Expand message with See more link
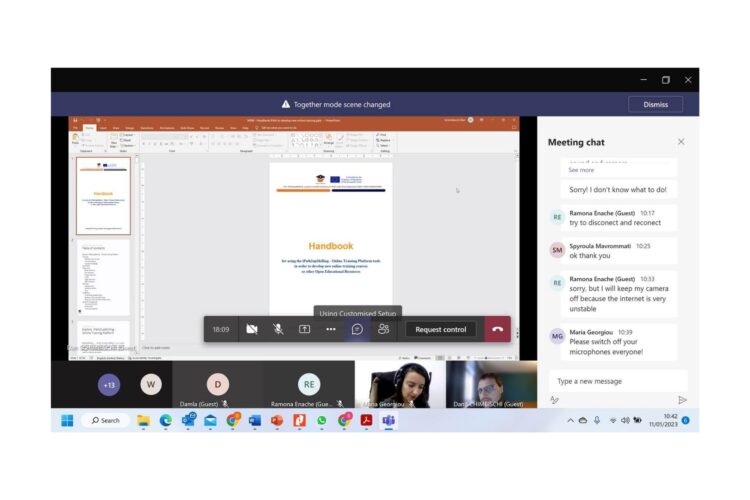 point(581,170)
